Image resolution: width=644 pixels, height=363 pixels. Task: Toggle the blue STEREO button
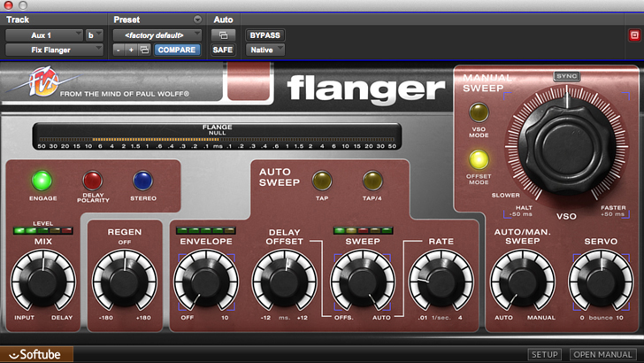coord(143,181)
